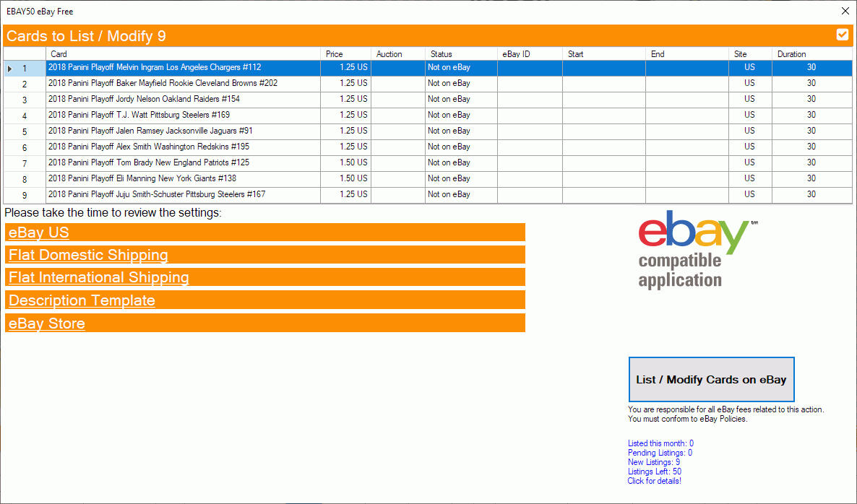Click the eBay compatible application logo
The image size is (857, 504).
tap(697, 250)
